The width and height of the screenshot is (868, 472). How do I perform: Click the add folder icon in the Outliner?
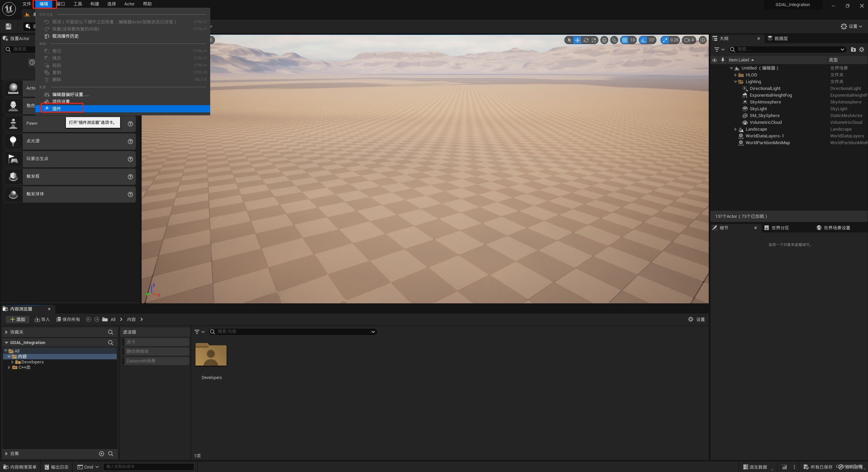click(x=853, y=50)
